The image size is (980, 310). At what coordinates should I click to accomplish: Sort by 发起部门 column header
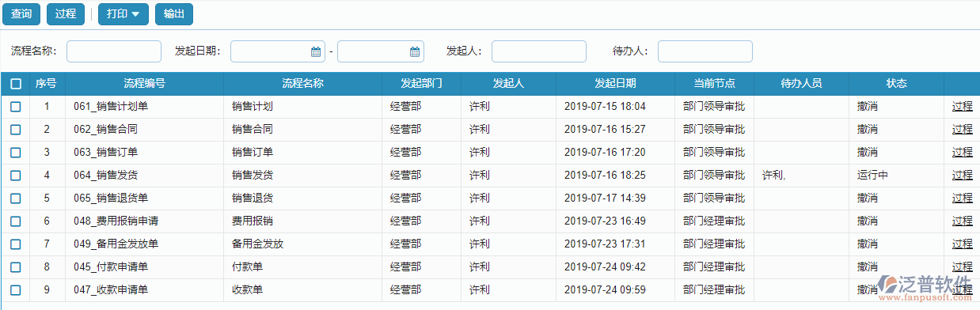click(x=421, y=83)
